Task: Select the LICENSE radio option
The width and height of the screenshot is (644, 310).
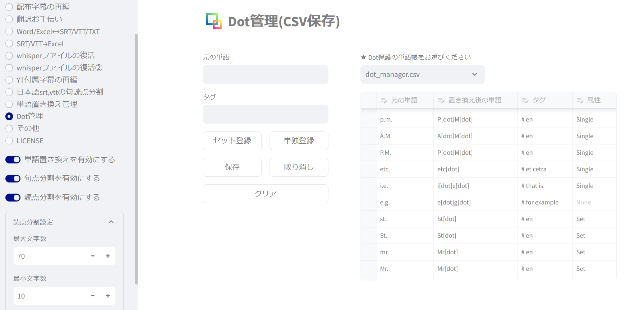Action: (9, 141)
